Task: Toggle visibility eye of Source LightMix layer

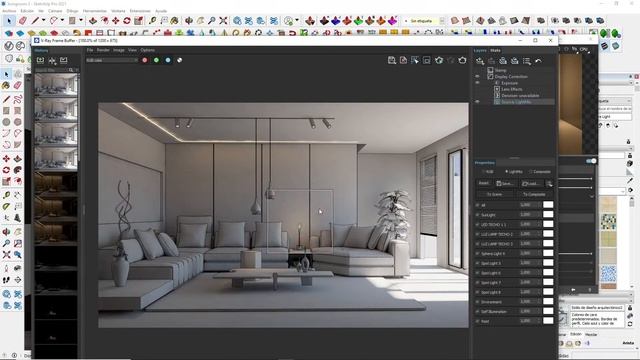Action: pos(477,102)
